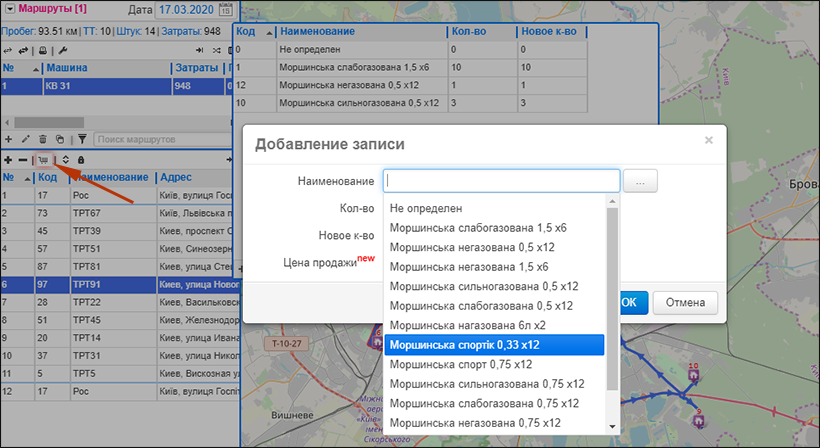This screenshot has height=448, width=820.
Task: Add a route point with bold plus
Action: [8, 160]
